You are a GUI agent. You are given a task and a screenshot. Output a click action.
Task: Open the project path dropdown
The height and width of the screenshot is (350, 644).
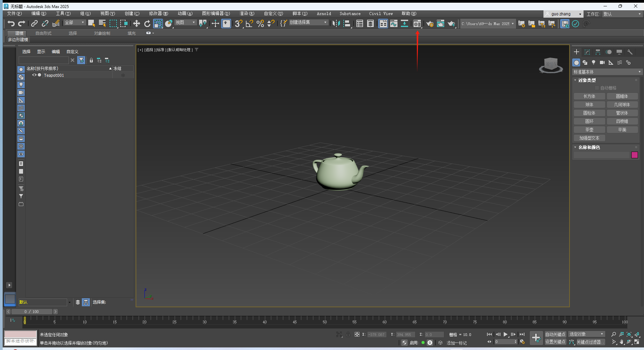488,24
